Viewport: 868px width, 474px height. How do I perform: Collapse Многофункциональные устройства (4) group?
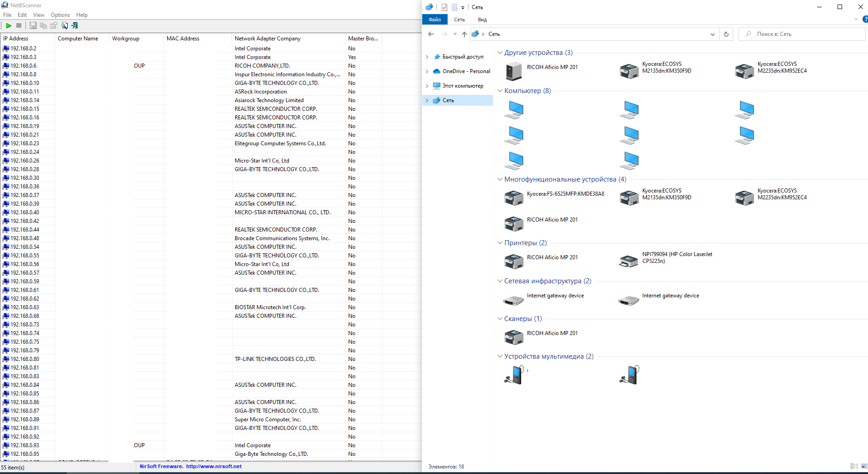tap(500, 179)
